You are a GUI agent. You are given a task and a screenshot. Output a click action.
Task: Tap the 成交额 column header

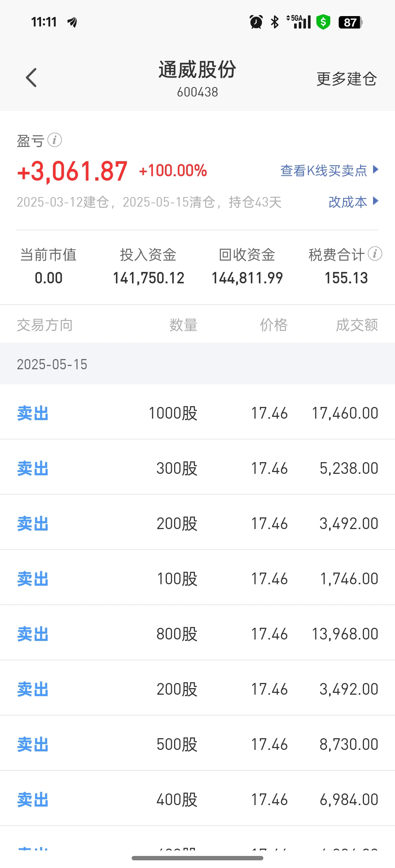click(357, 325)
